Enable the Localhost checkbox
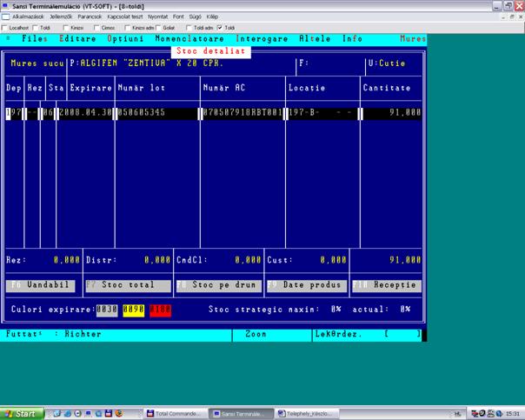The height and width of the screenshot is (420, 525). tap(4, 28)
